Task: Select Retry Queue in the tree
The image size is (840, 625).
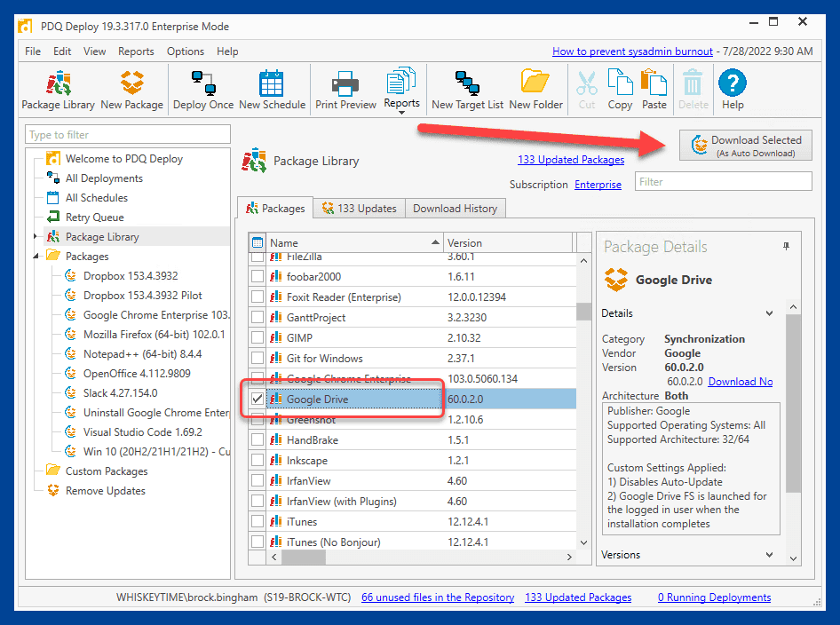Action: click(x=95, y=217)
